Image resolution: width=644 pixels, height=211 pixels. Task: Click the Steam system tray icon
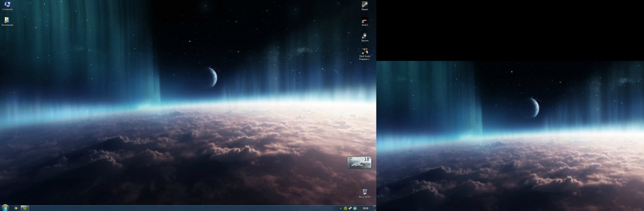click(x=350, y=208)
